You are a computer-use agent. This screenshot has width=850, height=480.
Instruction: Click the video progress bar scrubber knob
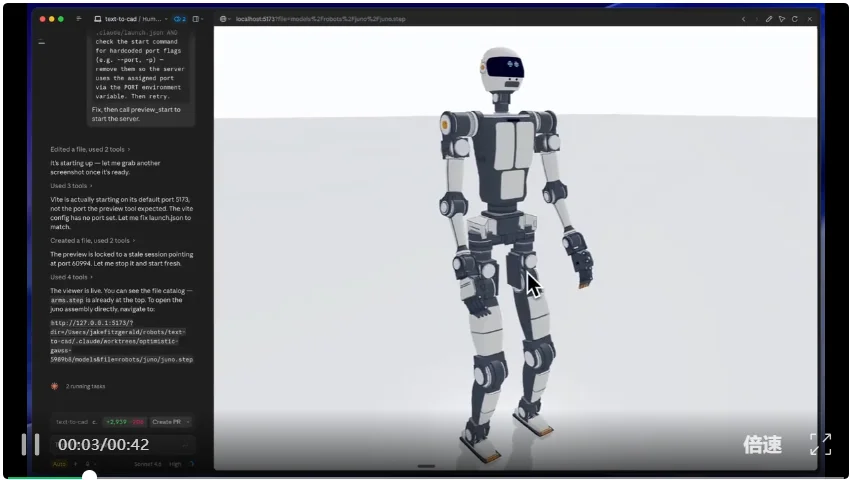click(x=89, y=476)
